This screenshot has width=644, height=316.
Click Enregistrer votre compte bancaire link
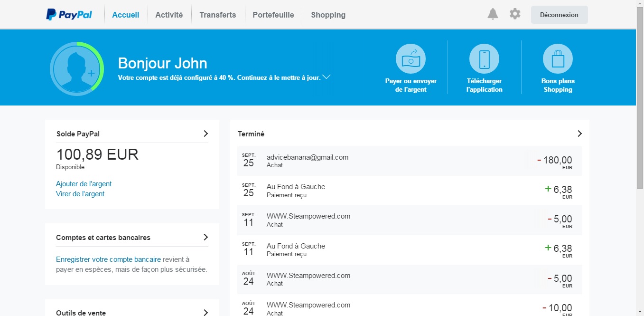(x=108, y=259)
